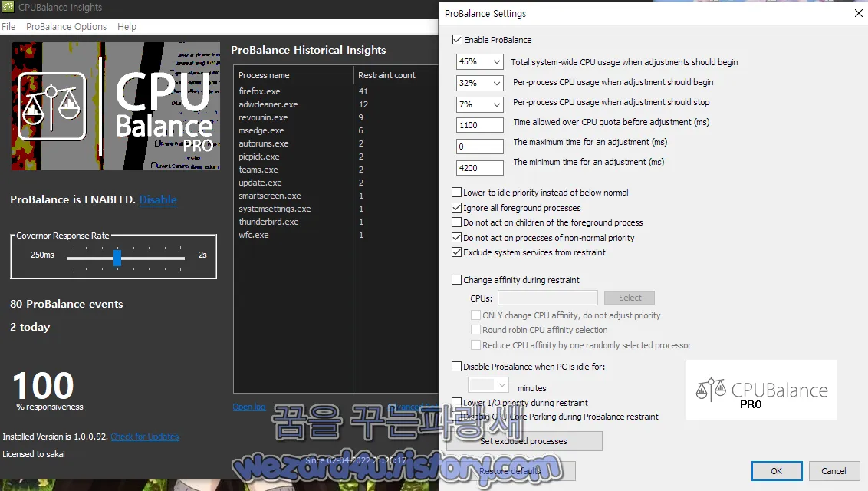
Task: Open the 32% per-process CPU begin dropdown
Action: (480, 83)
